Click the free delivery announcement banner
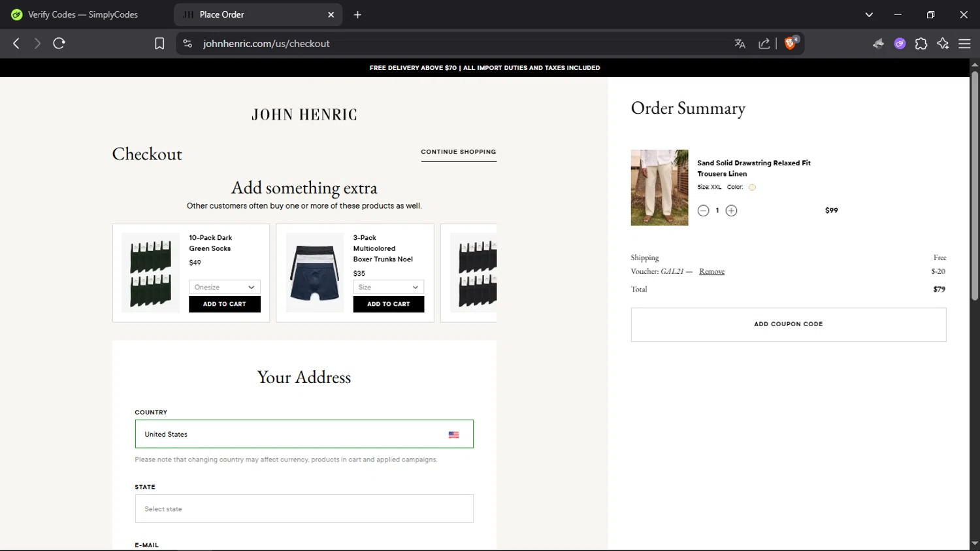This screenshot has width=980, height=551. (x=485, y=68)
